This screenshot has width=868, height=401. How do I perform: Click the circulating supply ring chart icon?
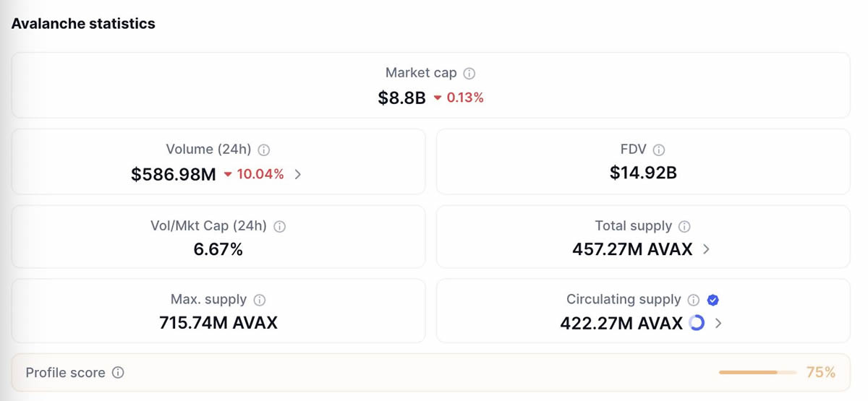[697, 323]
